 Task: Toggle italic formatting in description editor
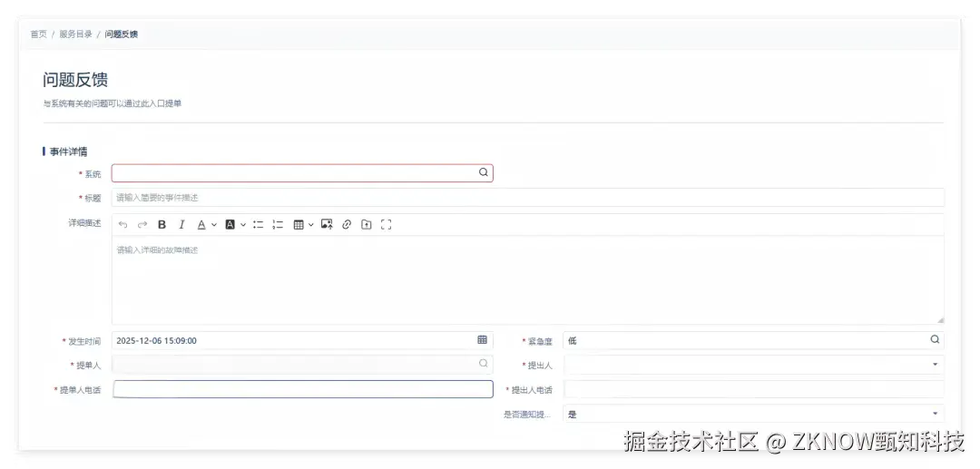click(181, 225)
